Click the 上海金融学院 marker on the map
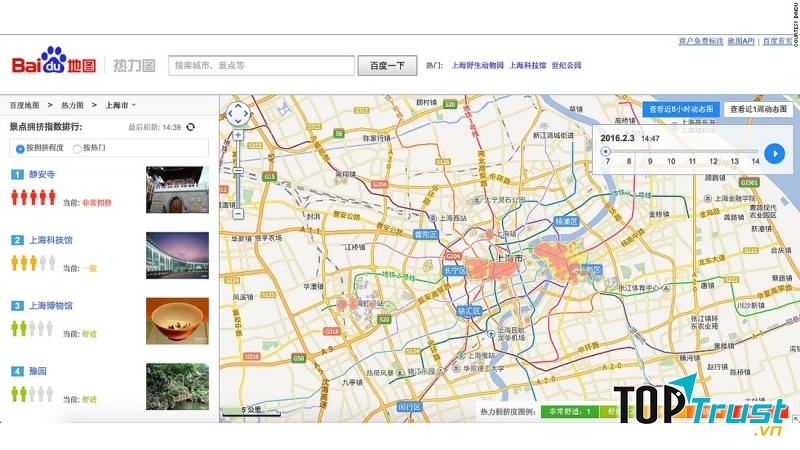This screenshot has height=450, width=800. click(708, 198)
